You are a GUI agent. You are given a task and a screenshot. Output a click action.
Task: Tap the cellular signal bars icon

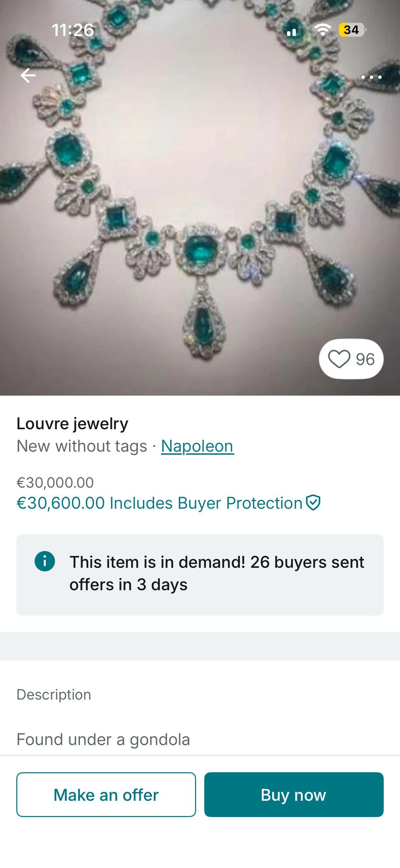[x=295, y=31]
